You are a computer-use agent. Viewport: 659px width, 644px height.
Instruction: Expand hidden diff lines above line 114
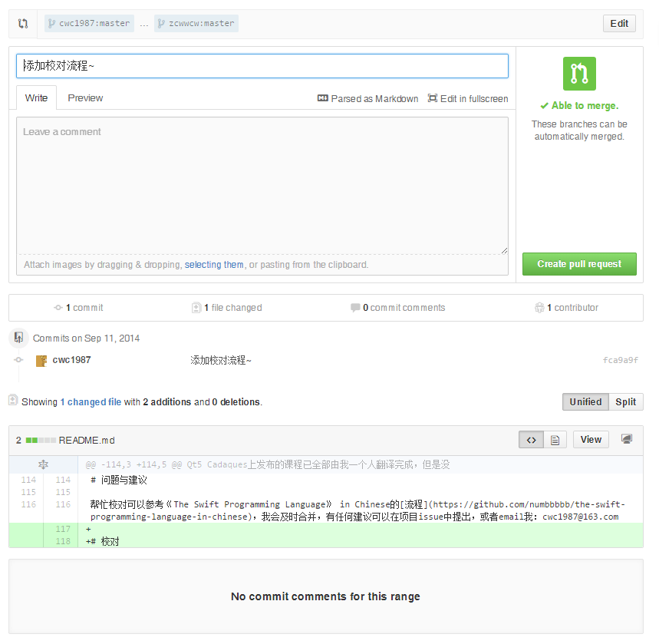click(43, 465)
